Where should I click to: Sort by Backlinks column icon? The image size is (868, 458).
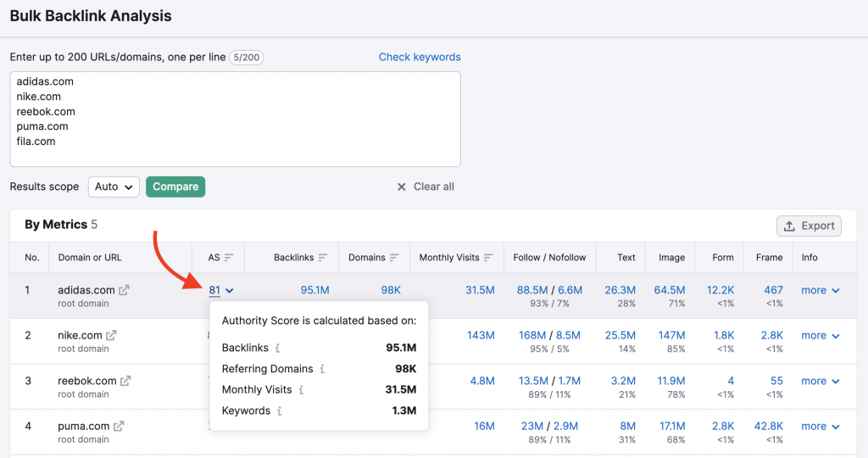[x=323, y=258]
